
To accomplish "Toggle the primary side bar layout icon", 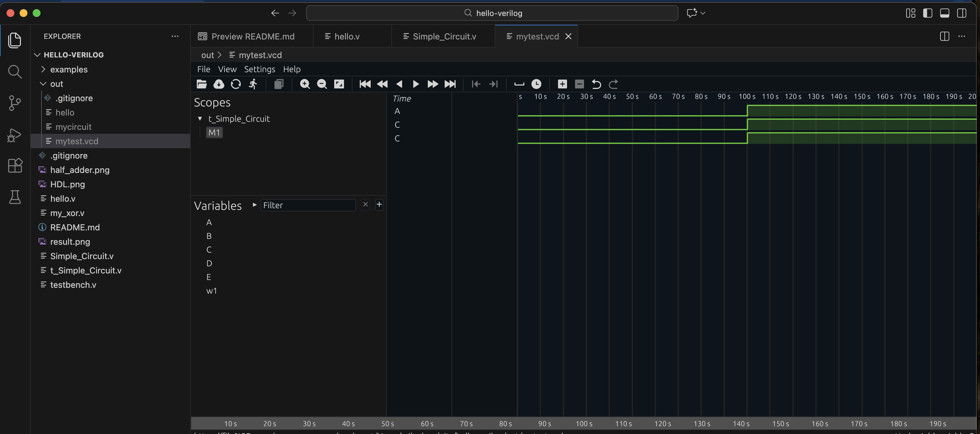I will click(927, 13).
